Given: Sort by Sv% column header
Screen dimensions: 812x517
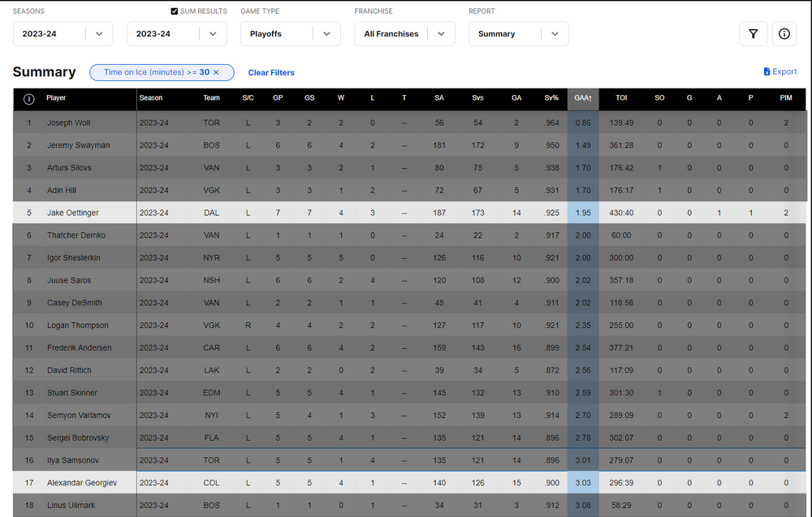Looking at the screenshot, I should coord(551,98).
